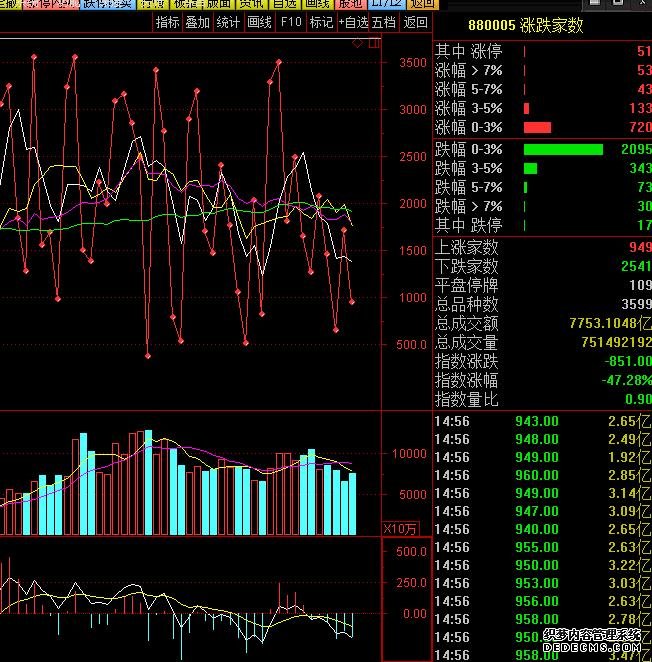This screenshot has height=662, width=652.
Task: Click tick row with volume 3.22亿
Action: click(x=543, y=565)
